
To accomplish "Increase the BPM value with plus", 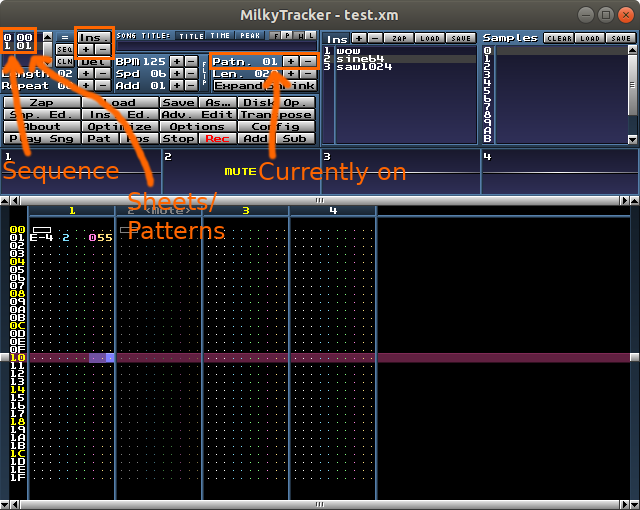I will (x=176, y=62).
